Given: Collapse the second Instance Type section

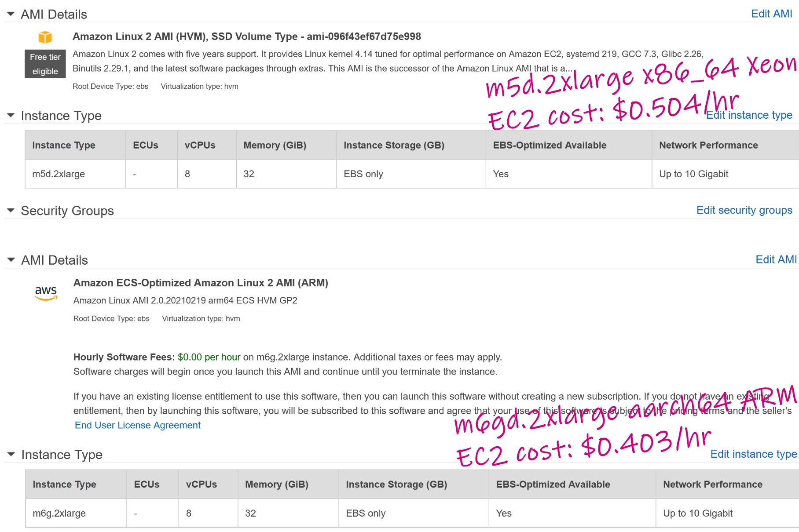Looking at the screenshot, I should tap(11, 454).
